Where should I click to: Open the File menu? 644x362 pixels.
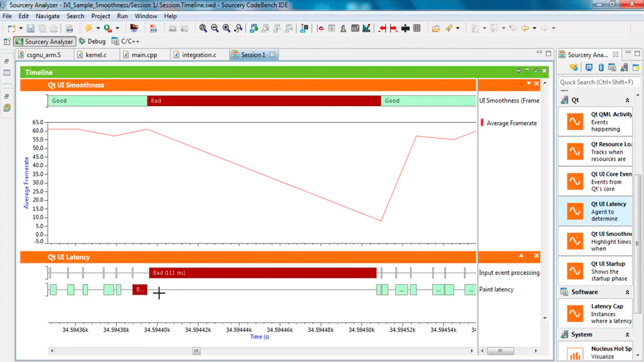point(7,16)
